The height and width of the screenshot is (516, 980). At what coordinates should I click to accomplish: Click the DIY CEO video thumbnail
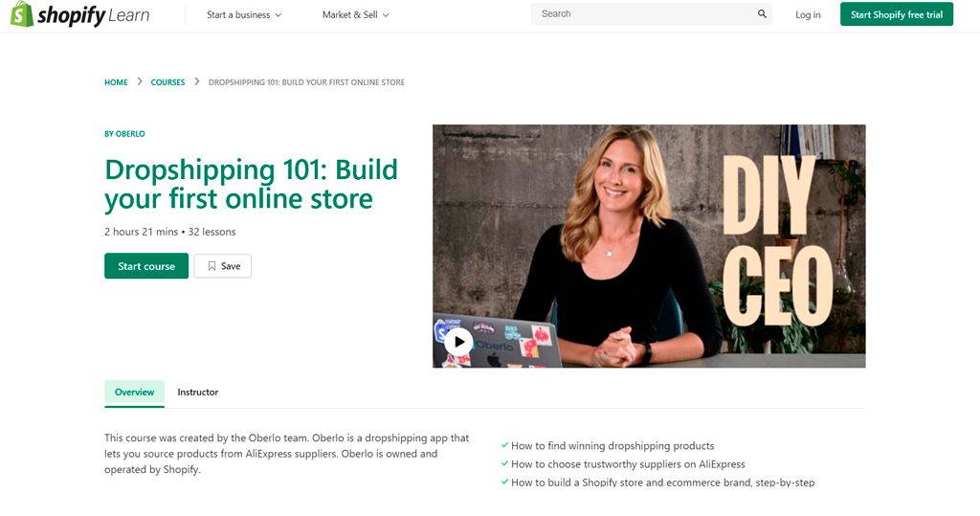pos(649,246)
